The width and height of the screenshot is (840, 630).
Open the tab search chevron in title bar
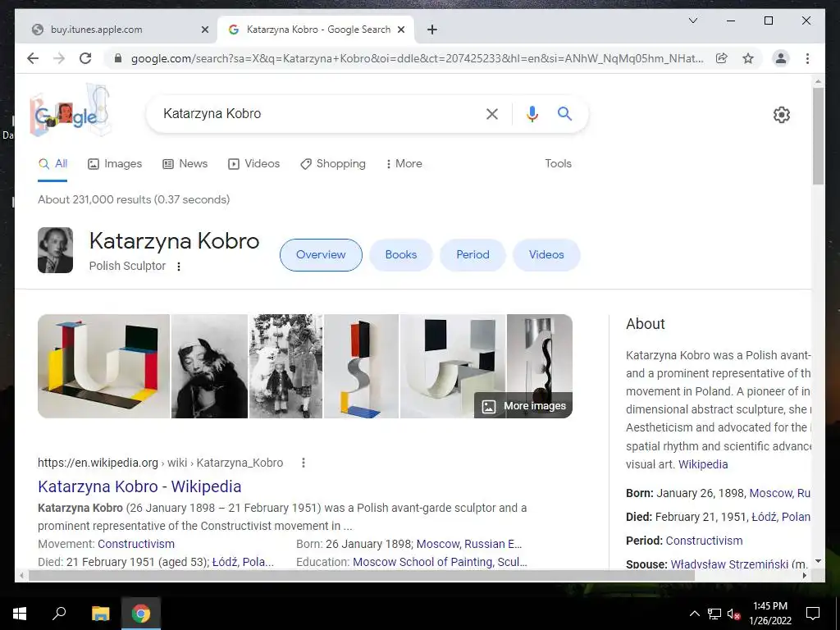[x=692, y=21]
